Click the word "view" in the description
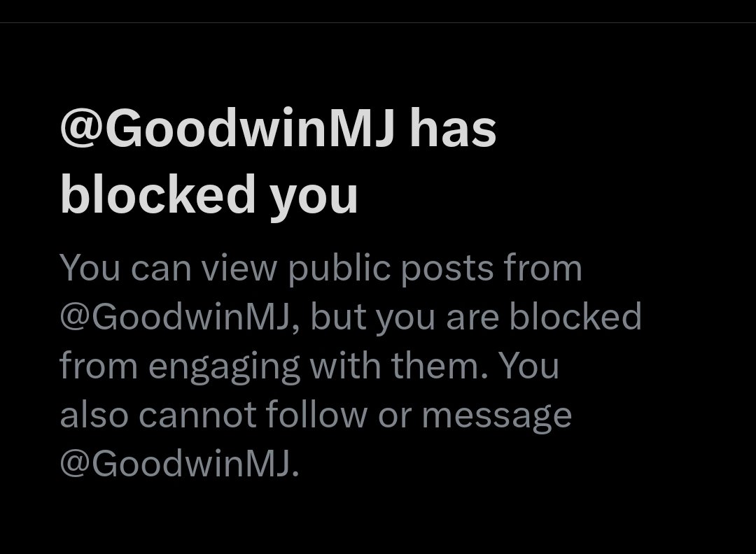This screenshot has height=554, width=756. (x=239, y=267)
